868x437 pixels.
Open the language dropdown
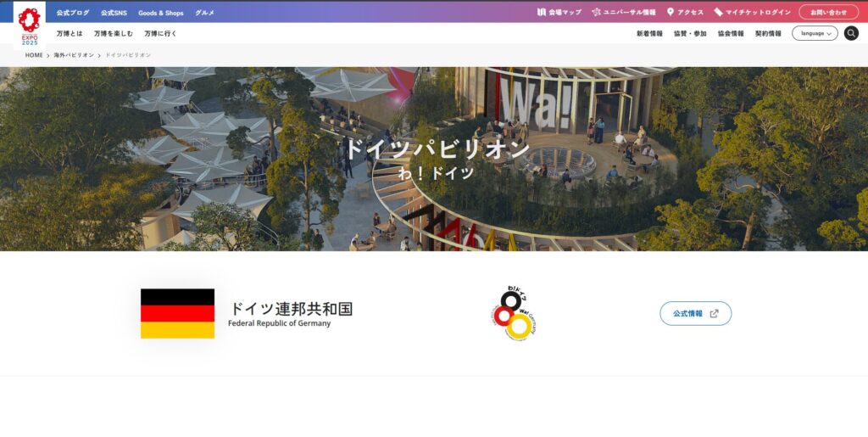tap(815, 33)
